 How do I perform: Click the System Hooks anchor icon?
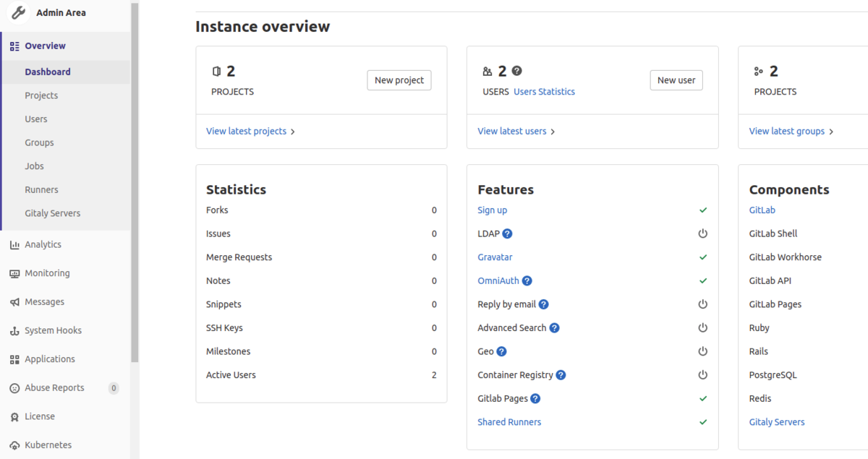click(x=14, y=330)
